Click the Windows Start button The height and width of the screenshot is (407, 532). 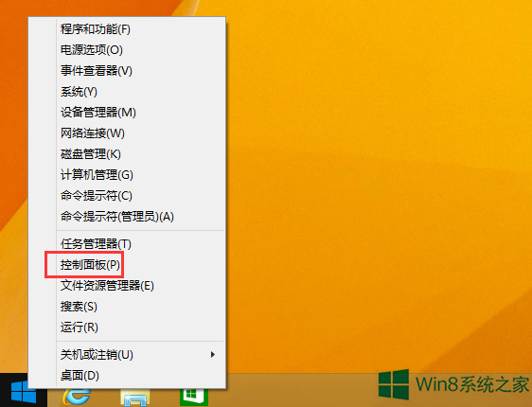24,392
